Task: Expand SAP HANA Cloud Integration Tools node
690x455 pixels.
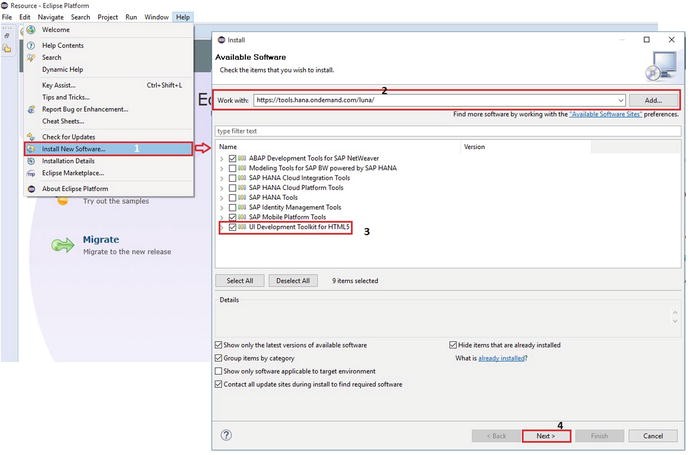Action: 222,178
